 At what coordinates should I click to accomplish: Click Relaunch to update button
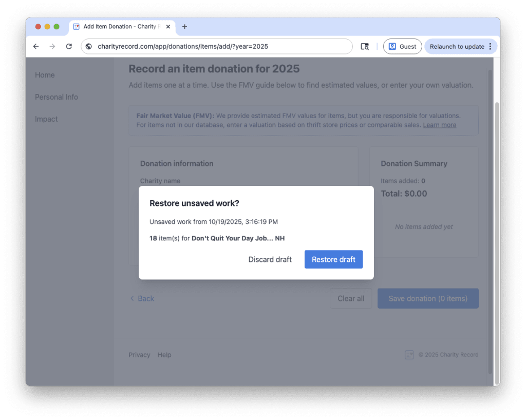click(x=457, y=47)
